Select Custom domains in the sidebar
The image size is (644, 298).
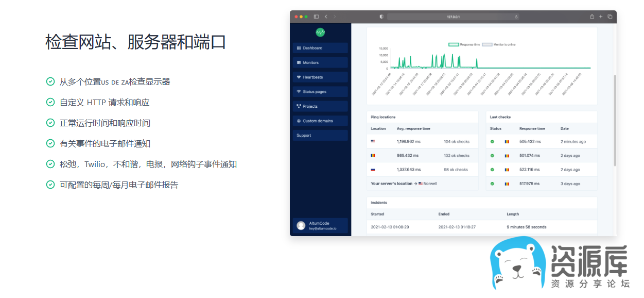(x=320, y=121)
